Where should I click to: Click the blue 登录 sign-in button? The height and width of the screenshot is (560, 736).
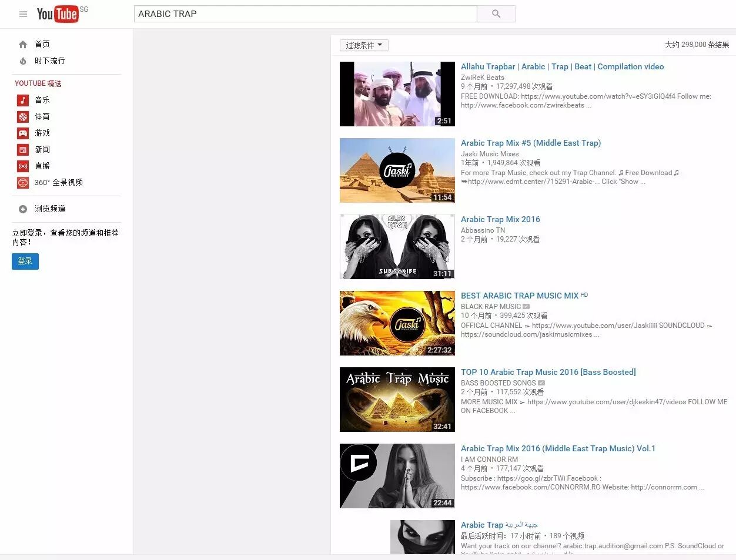click(x=25, y=261)
